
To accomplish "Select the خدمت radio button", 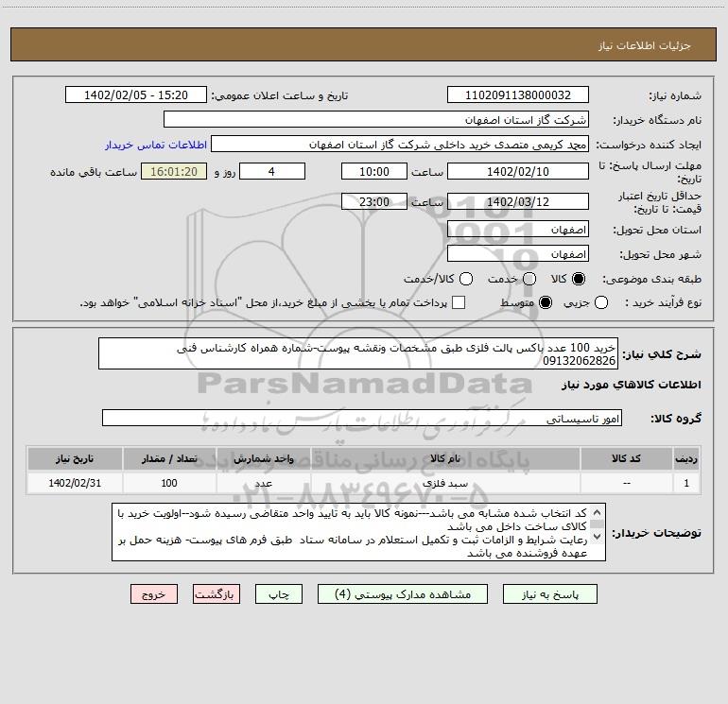I will tap(529, 279).
